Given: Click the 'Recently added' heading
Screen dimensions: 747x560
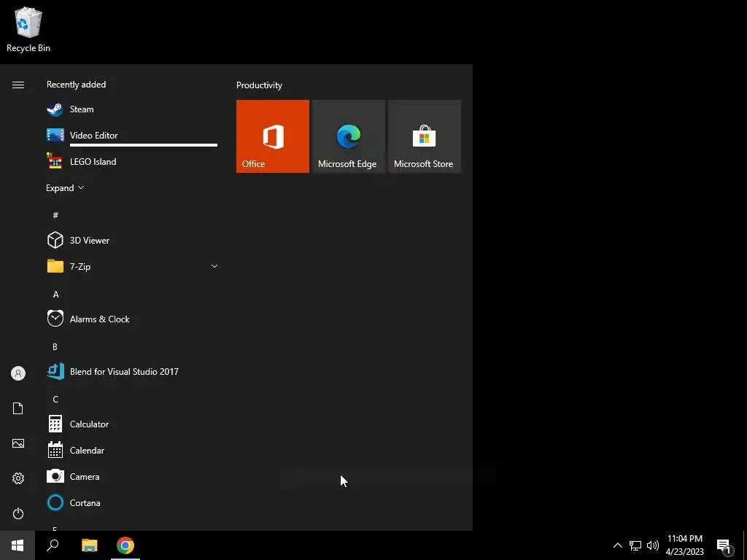Looking at the screenshot, I should tap(76, 85).
